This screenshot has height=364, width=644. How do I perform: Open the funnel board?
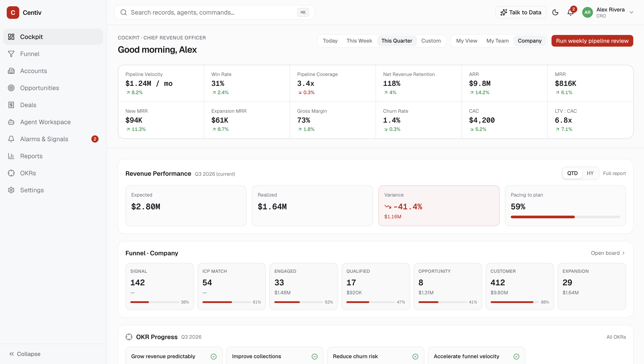tap(608, 253)
